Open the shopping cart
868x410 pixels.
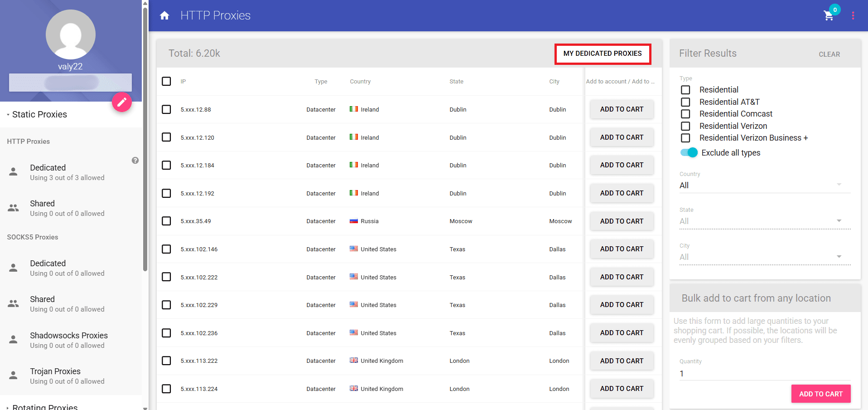[x=829, y=16]
